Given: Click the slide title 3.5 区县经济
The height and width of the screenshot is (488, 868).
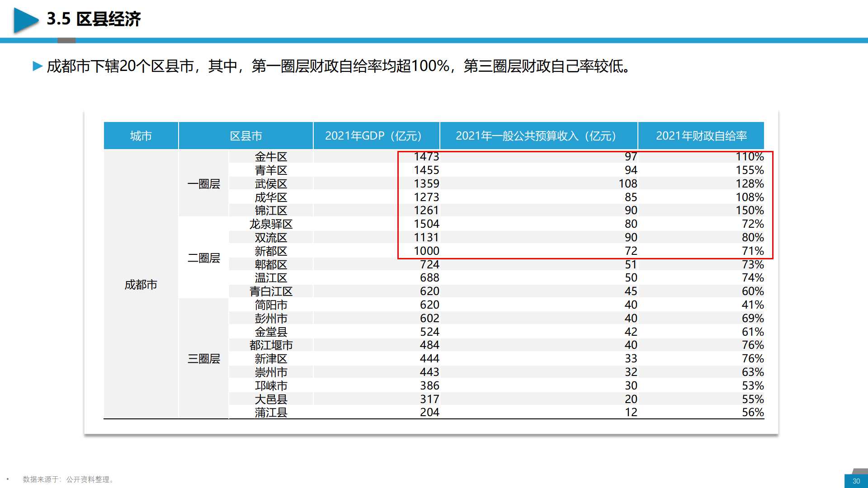Looking at the screenshot, I should coord(94,19).
